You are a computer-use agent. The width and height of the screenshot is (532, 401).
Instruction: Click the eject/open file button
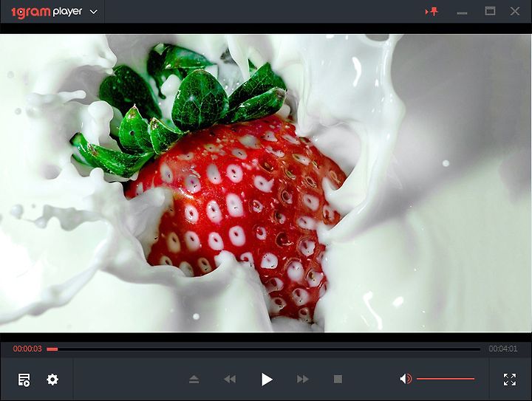coord(194,380)
